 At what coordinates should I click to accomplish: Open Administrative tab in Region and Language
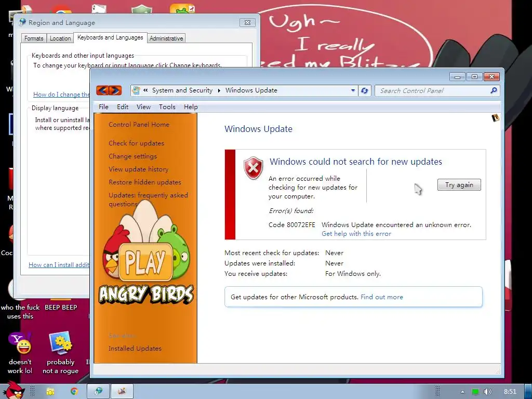(x=166, y=38)
